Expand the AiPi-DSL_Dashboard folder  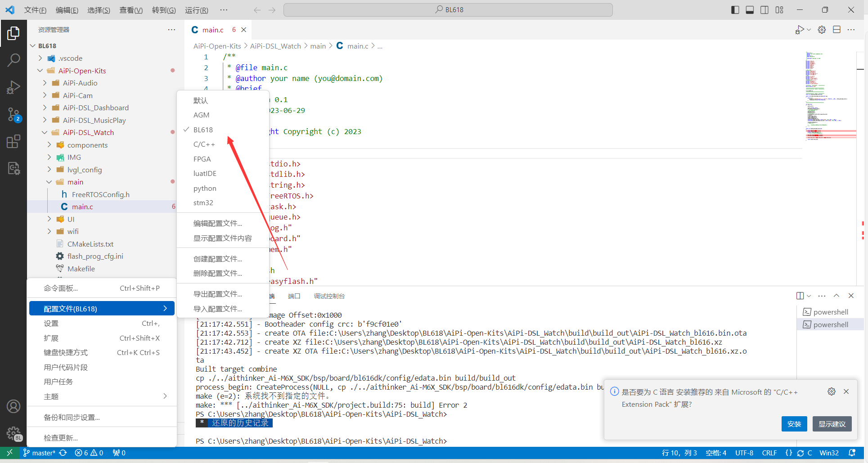pos(45,108)
